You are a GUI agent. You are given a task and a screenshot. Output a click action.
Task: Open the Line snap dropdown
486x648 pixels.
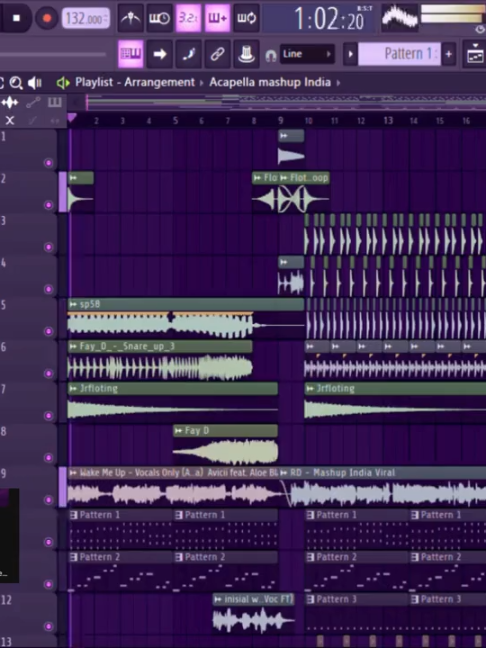[307, 54]
